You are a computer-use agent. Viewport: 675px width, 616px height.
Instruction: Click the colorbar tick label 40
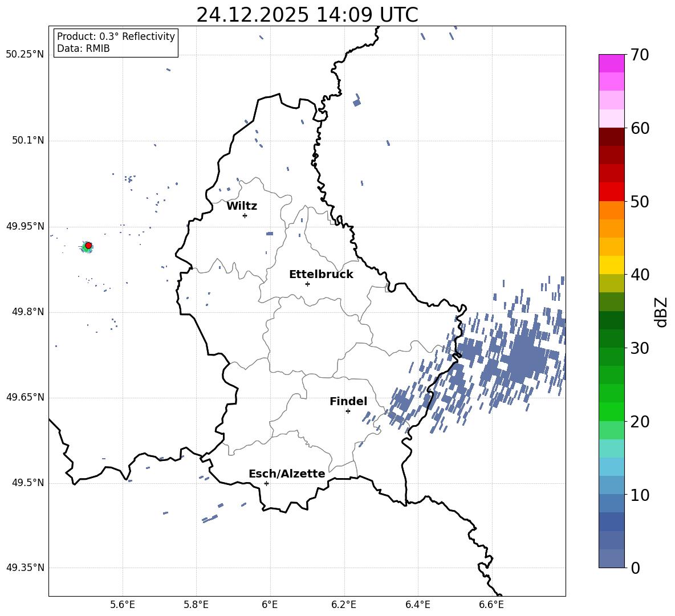tap(639, 275)
